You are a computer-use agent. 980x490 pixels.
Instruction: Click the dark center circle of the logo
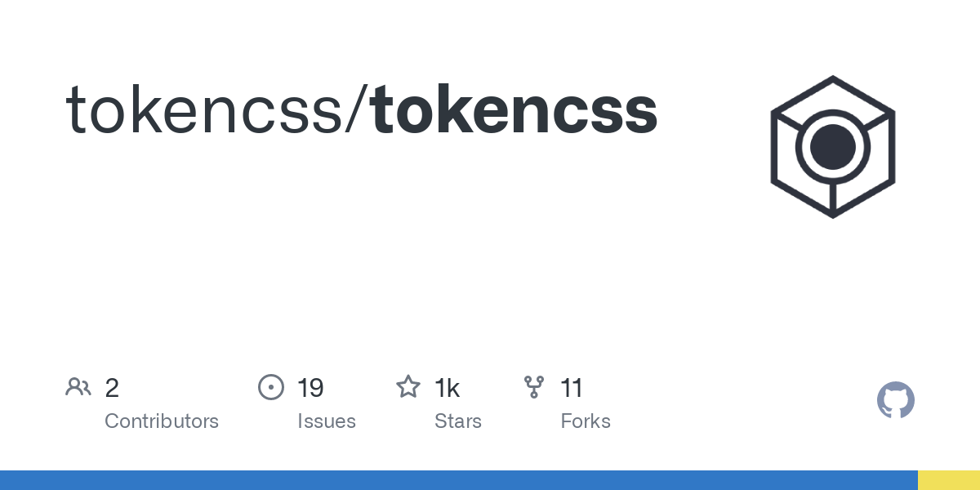tap(832, 147)
